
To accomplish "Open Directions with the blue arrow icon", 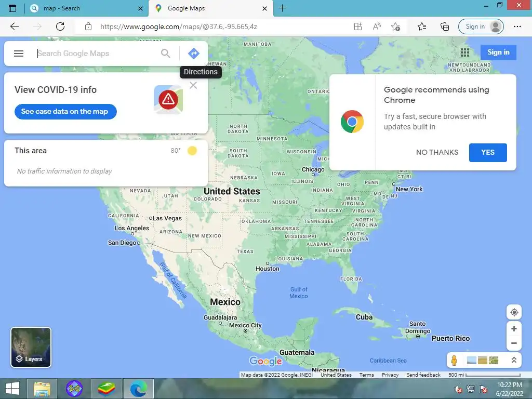I will [194, 54].
